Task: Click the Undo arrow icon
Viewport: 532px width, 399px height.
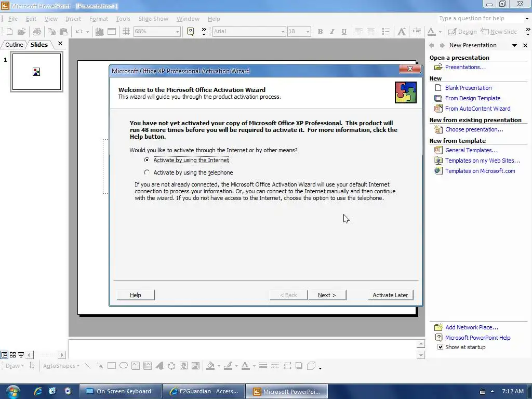Action: click(79, 32)
